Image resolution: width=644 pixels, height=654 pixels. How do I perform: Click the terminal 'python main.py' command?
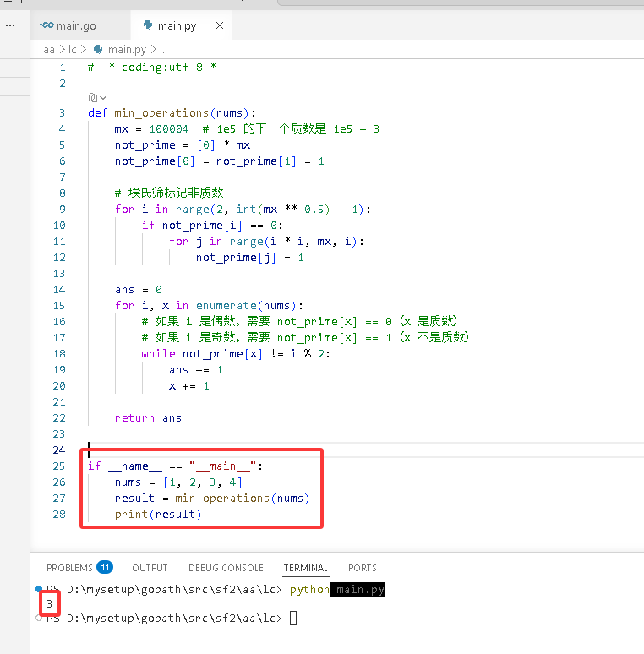click(x=337, y=589)
